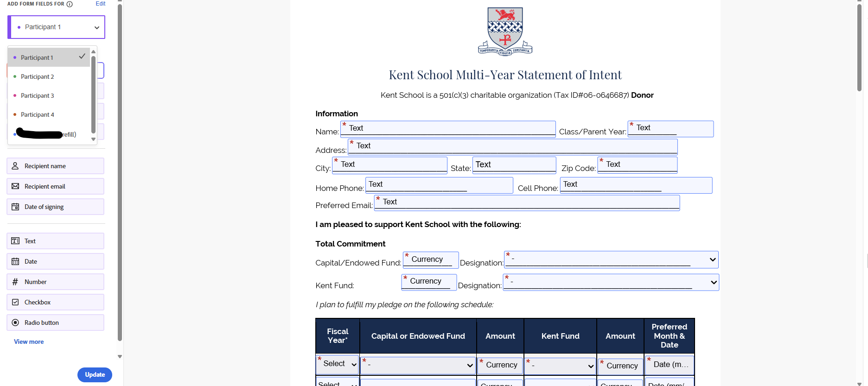The width and height of the screenshot is (868, 386).
Task: Pick the Date field calendar icon
Action: [x=15, y=261]
